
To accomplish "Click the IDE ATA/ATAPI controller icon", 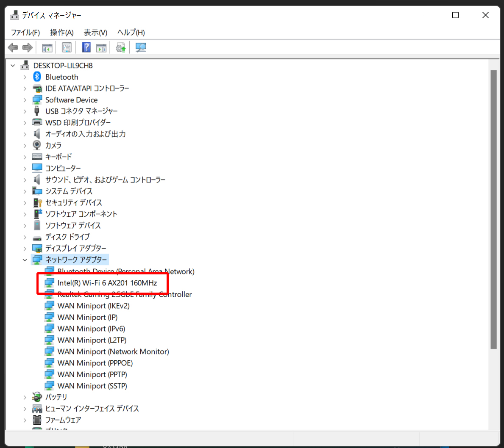I will click(37, 88).
